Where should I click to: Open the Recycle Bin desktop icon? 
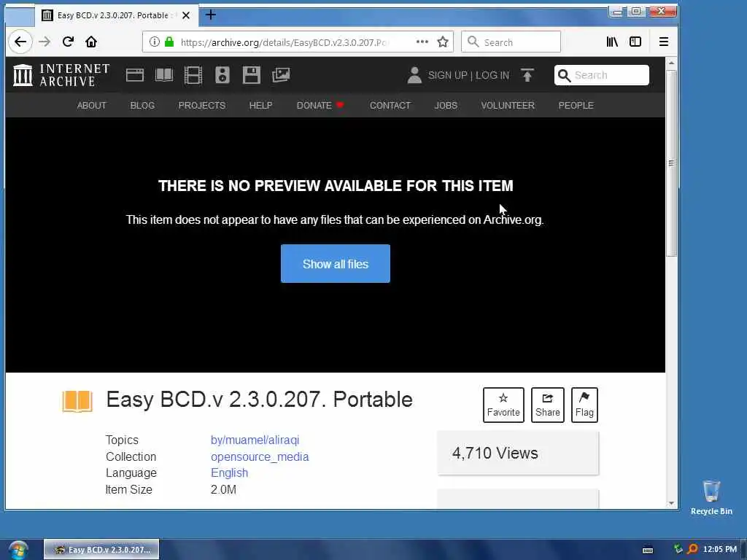[x=711, y=497]
